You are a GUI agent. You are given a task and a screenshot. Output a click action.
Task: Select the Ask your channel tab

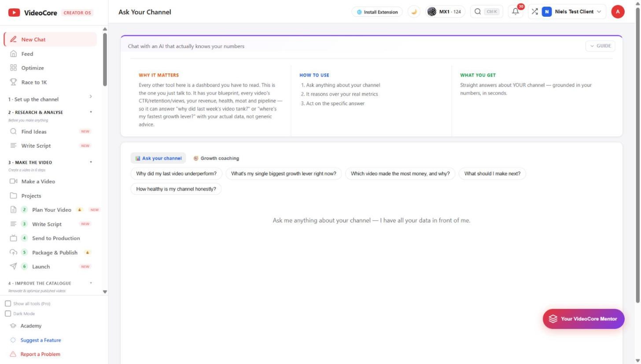pyautogui.click(x=158, y=158)
